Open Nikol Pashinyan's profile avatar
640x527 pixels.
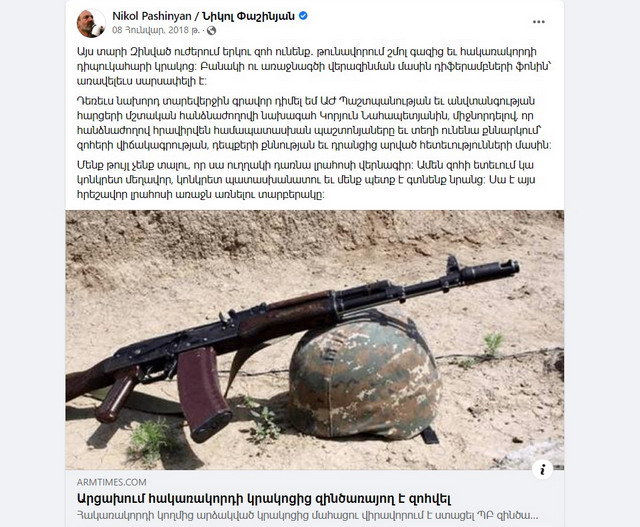(x=91, y=23)
